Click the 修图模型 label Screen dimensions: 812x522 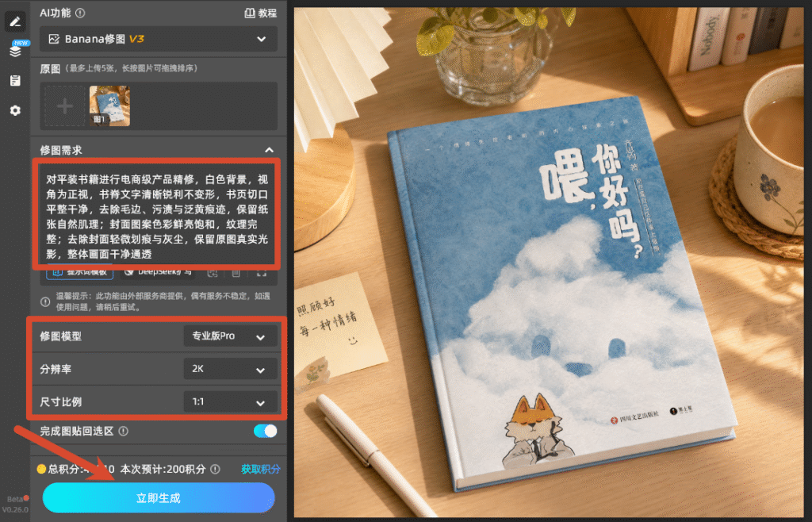[60, 336]
